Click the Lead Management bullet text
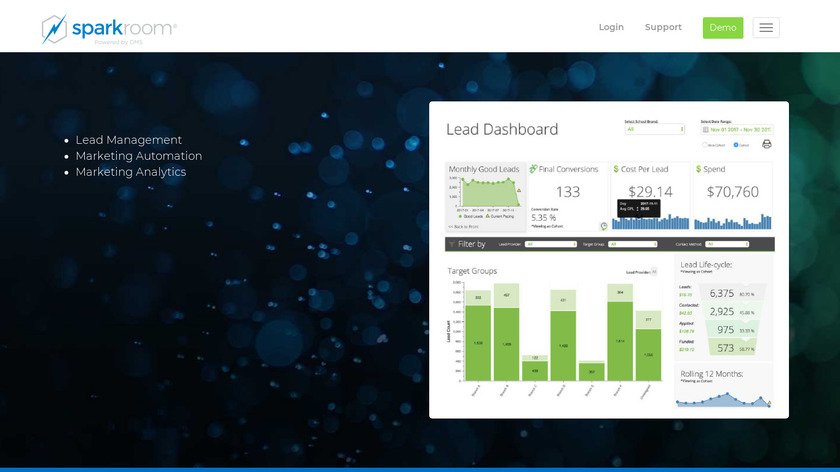Image resolution: width=840 pixels, height=472 pixels. tap(129, 140)
